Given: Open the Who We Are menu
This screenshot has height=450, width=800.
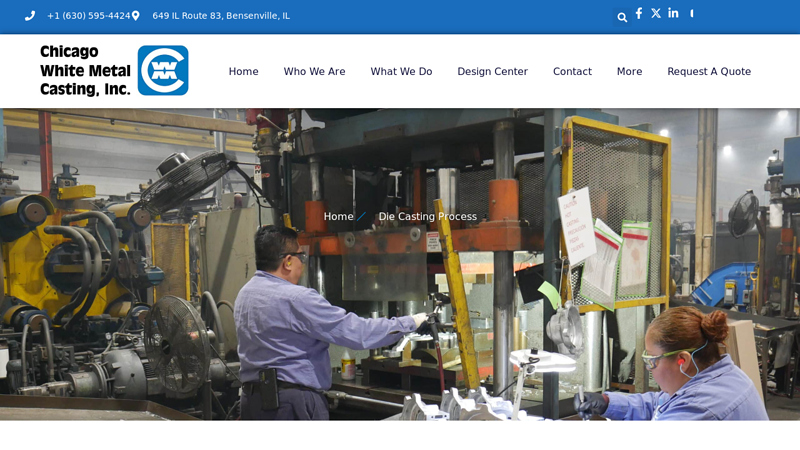Looking at the screenshot, I should pos(314,71).
